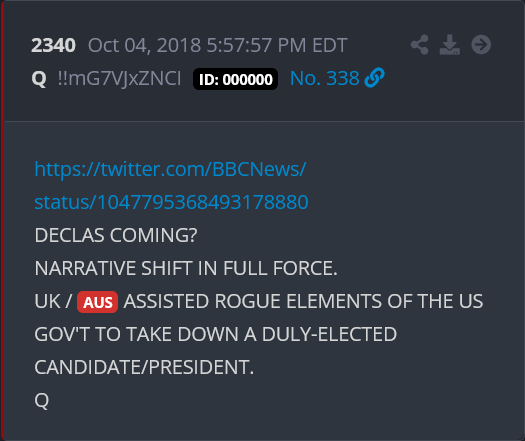Click the UK / text before AUS

53,301
